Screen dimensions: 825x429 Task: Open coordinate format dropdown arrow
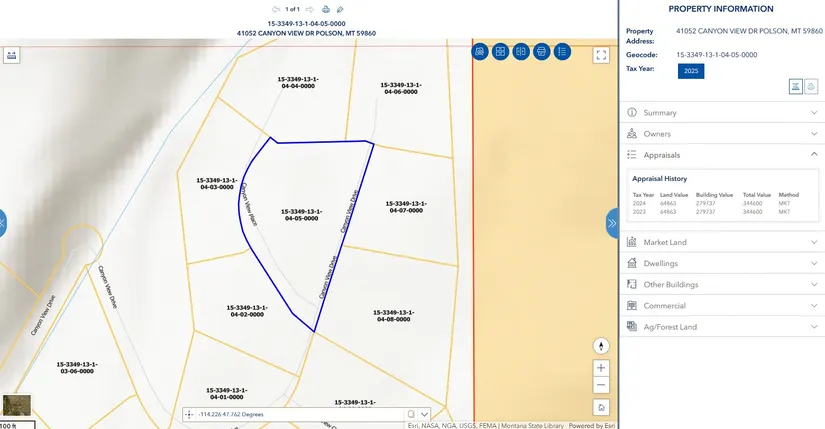425,414
